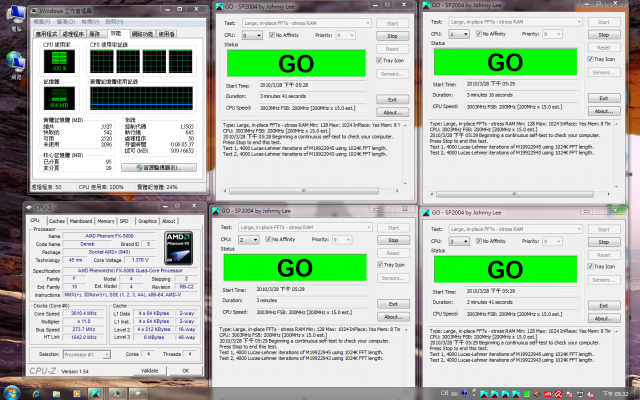640x400 pixels.
Task: Click the green square Task Manager tray icon
Action: click(527, 394)
